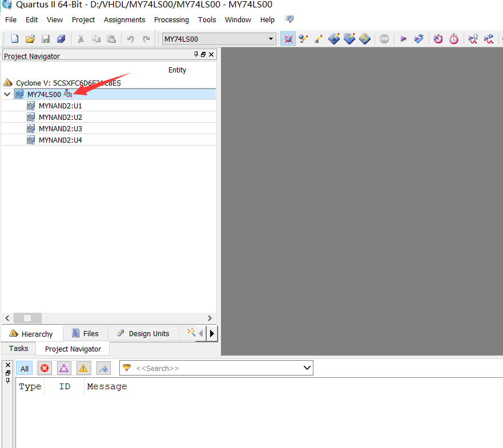Image resolution: width=503 pixels, height=448 pixels.
Task: Switch to the Design Units tab
Action: [143, 333]
